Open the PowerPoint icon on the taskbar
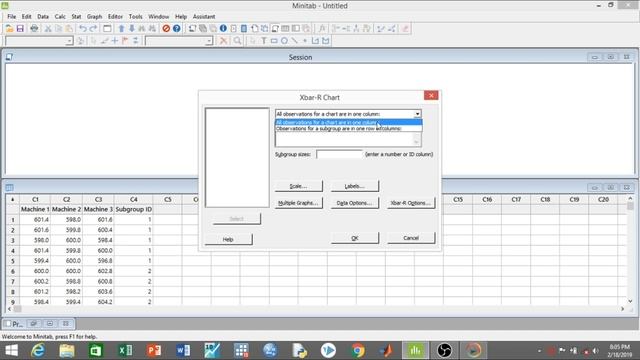Image resolution: width=640 pixels, height=360 pixels. coord(154,350)
